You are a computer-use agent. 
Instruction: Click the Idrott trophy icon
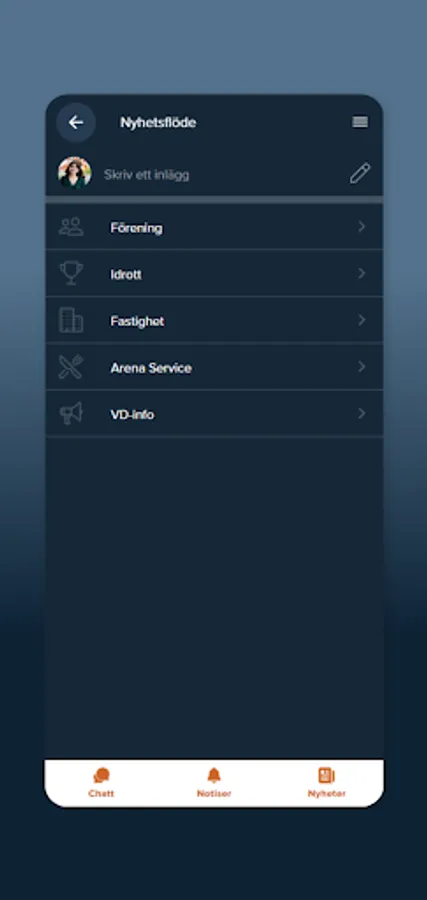(x=71, y=273)
